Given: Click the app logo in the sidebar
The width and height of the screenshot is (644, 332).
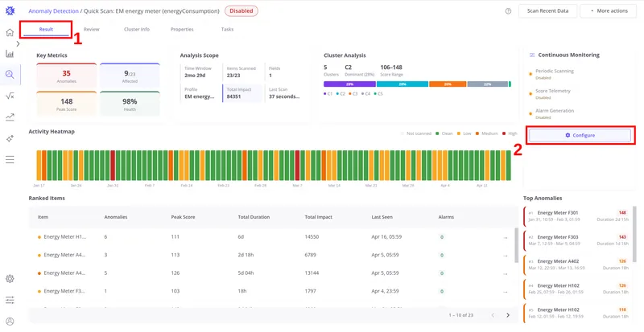Looking at the screenshot, I should click(10, 11).
